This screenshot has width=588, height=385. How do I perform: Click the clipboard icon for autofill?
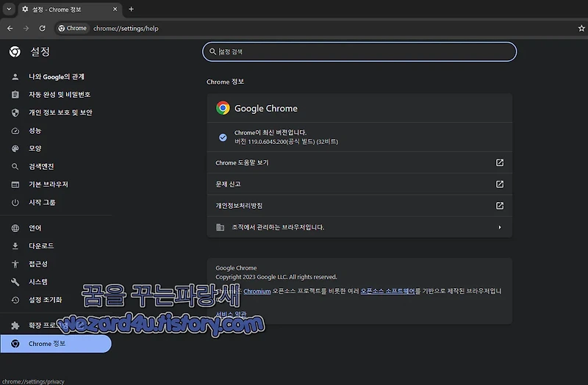tap(15, 95)
